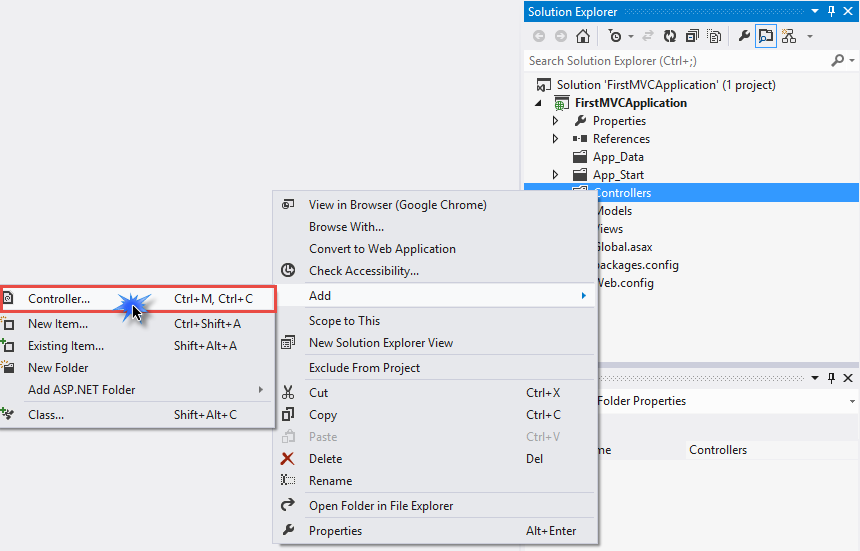860x551 pixels.
Task: Select the packages.config file
Action: 638,265
